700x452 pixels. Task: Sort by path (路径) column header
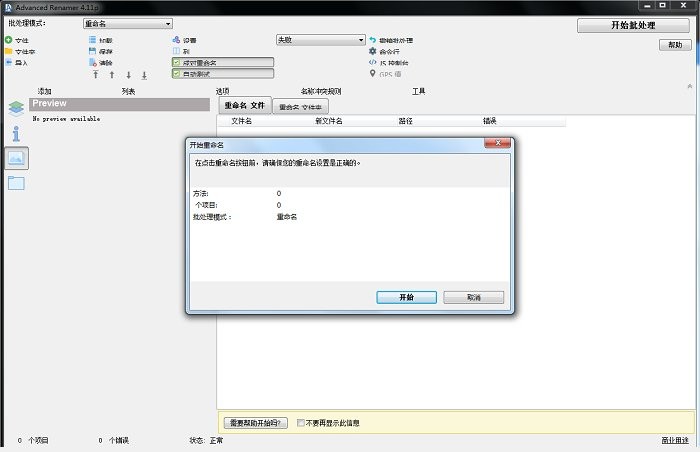(405, 121)
